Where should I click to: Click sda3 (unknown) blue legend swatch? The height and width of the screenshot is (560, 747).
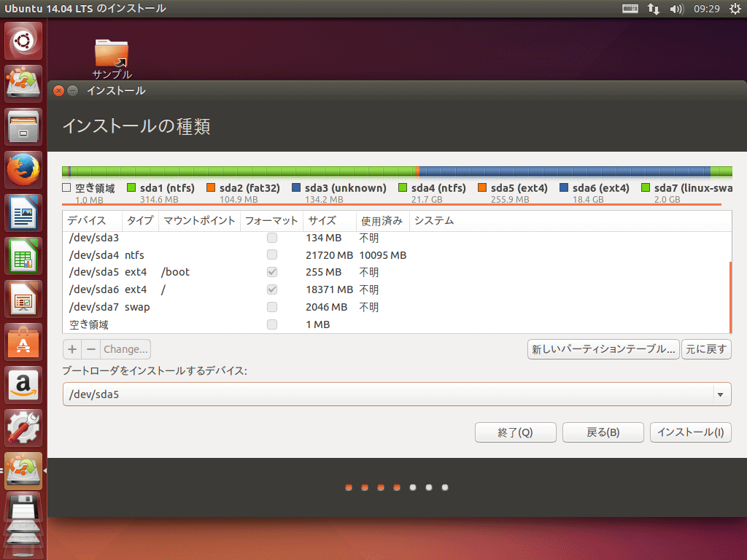(x=296, y=187)
